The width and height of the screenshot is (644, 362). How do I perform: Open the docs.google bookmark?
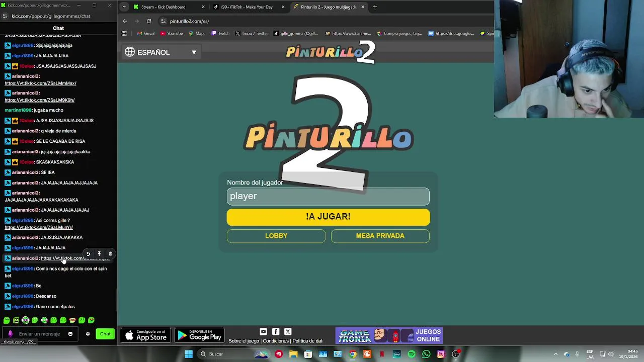451,34
